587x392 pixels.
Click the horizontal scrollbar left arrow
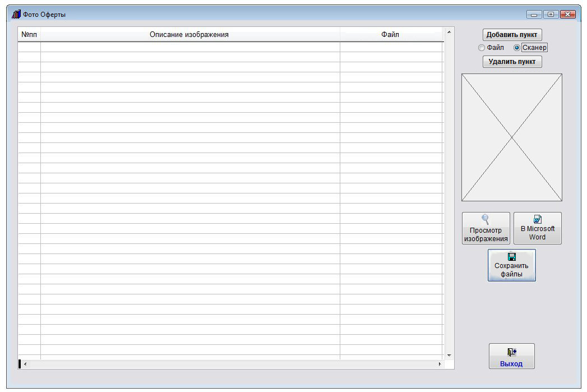point(25,364)
